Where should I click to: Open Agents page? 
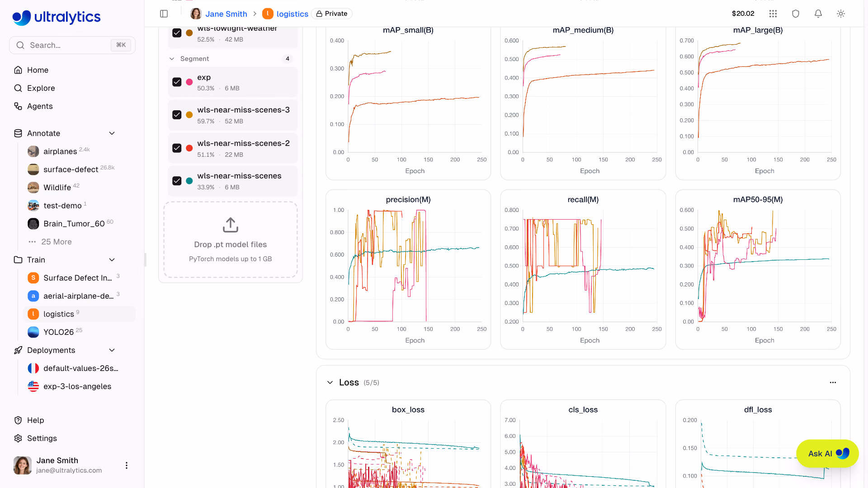click(x=40, y=106)
